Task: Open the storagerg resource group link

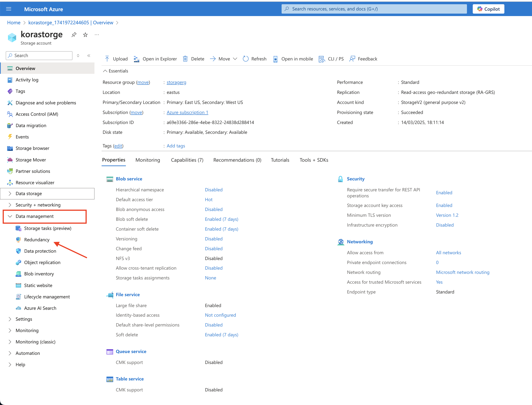Action: tap(176, 83)
